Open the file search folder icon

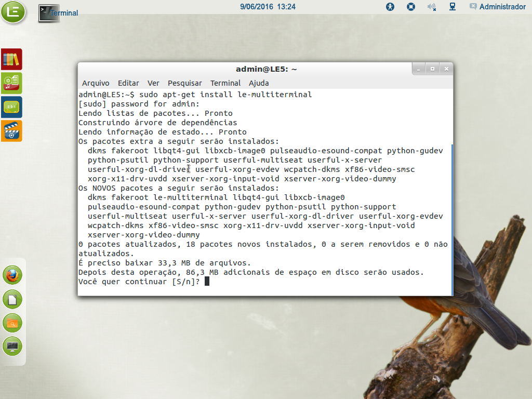tap(12, 323)
